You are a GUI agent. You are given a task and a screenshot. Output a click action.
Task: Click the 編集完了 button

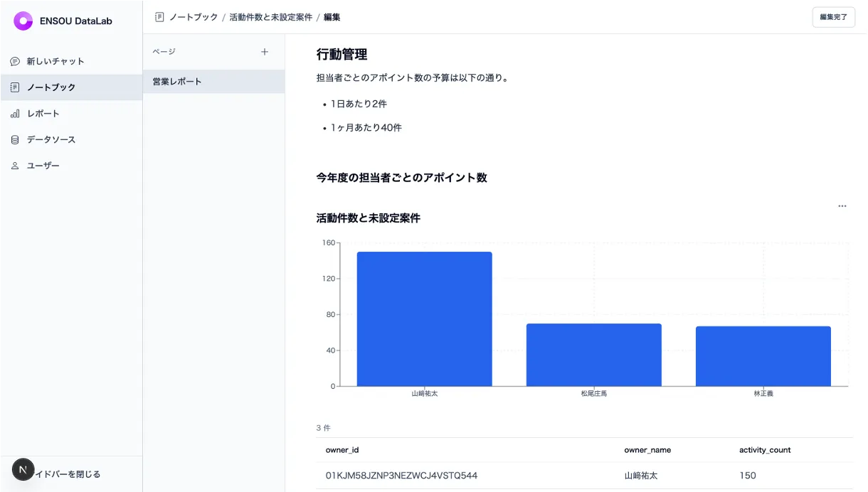coord(833,16)
